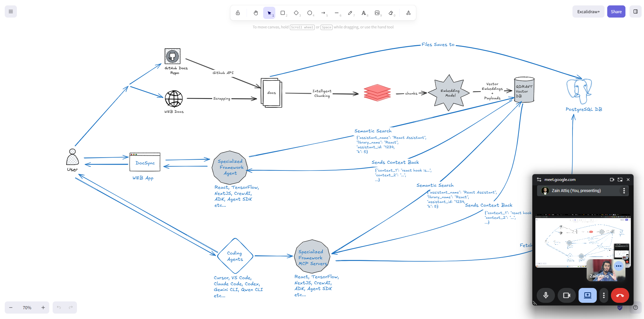Select the Insert image tool
644x319 pixels.
(377, 13)
